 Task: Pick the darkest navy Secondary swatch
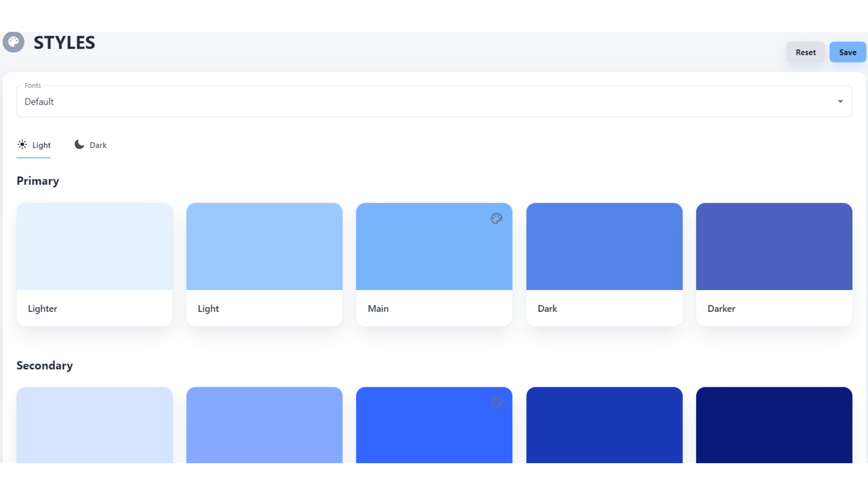click(x=774, y=425)
